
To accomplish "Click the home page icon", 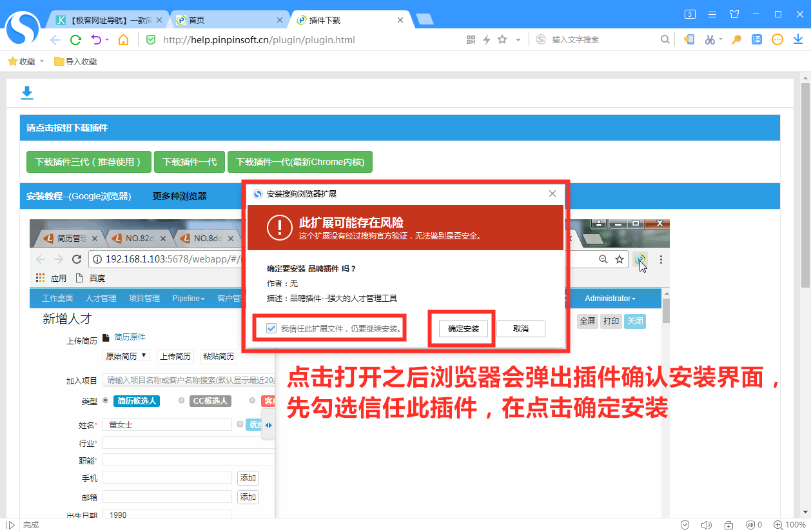I will [123, 40].
